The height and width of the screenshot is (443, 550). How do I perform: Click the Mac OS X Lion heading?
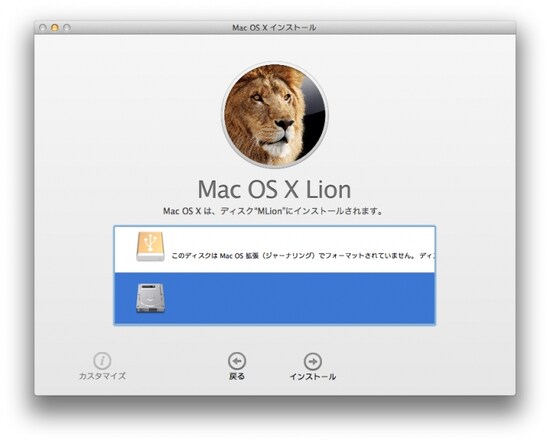pyautogui.click(x=274, y=190)
